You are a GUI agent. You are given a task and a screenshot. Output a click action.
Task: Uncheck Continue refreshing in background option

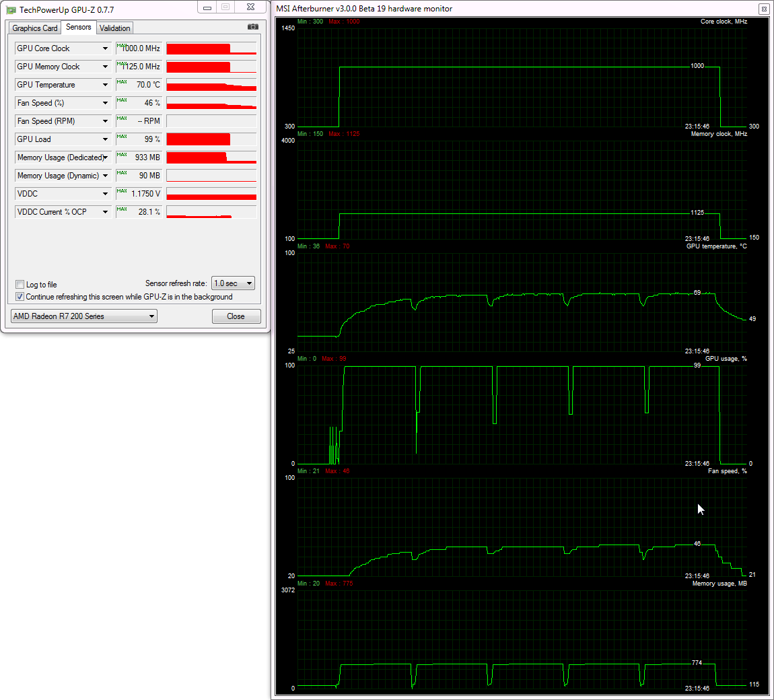[x=20, y=297]
